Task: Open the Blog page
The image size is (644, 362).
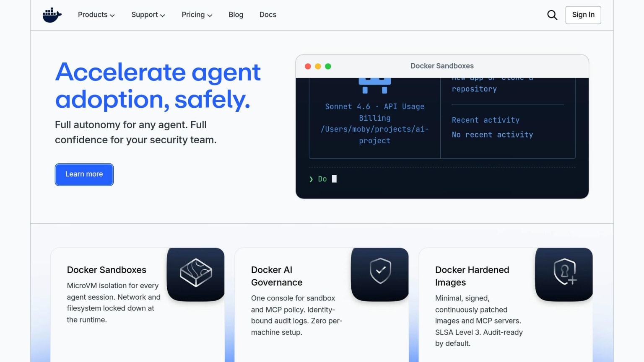Action: click(236, 15)
